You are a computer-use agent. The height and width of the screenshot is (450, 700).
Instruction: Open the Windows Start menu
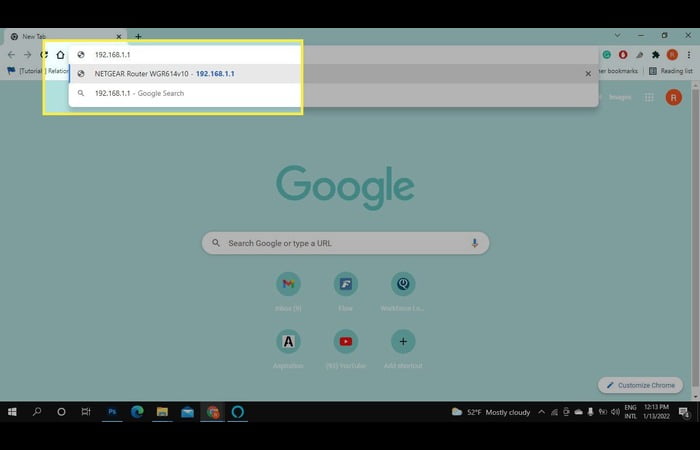[x=12, y=412]
